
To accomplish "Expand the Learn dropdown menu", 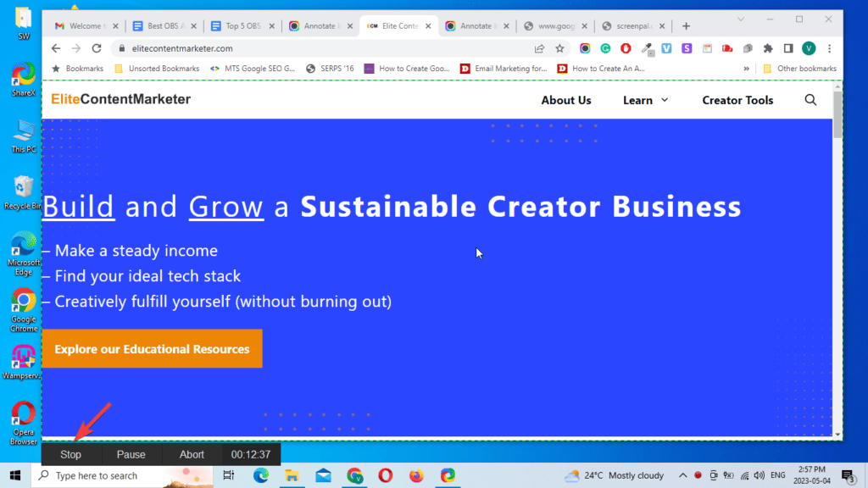I will (646, 100).
